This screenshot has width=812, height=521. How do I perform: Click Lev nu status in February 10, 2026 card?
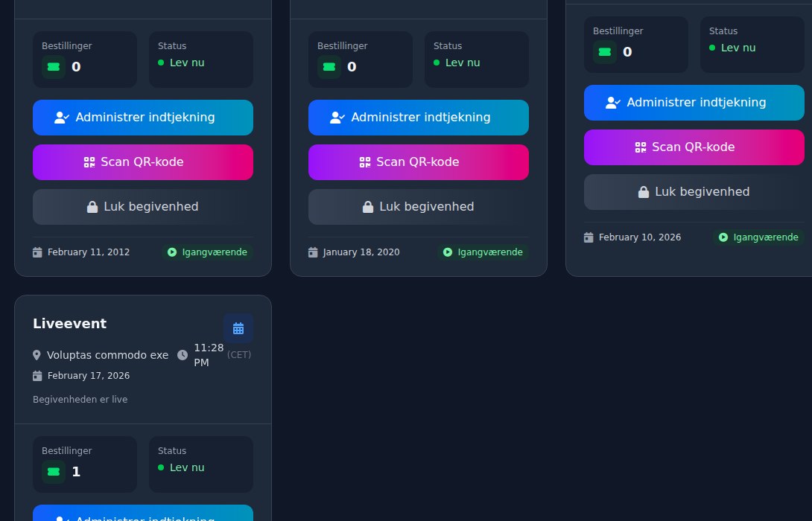[732, 48]
